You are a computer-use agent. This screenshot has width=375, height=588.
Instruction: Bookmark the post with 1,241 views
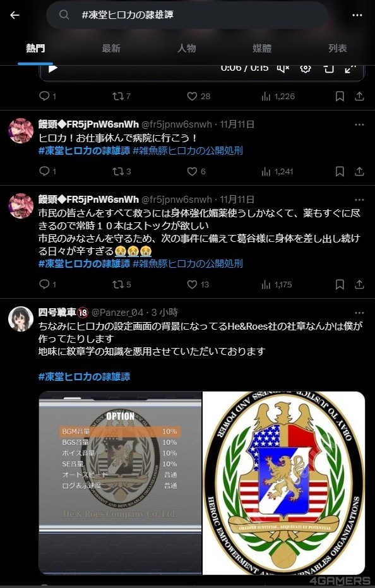pos(340,171)
